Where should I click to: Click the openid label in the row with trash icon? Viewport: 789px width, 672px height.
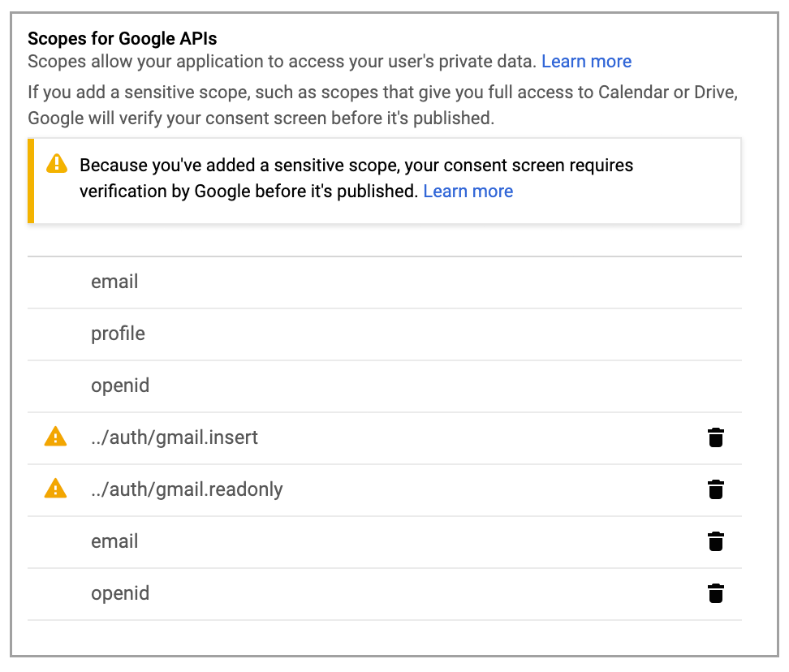(120, 593)
